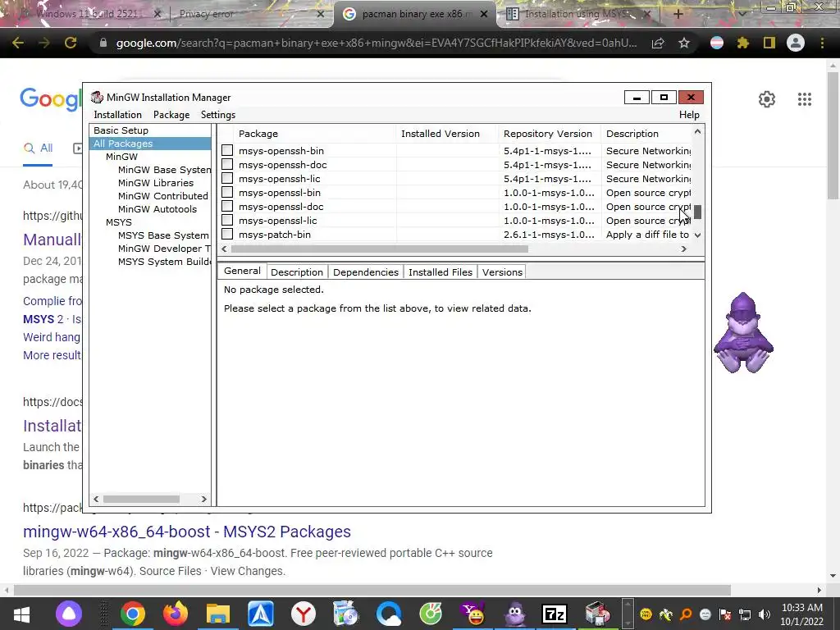
Task: Open Yandex browser from the taskbar
Action: click(304, 614)
